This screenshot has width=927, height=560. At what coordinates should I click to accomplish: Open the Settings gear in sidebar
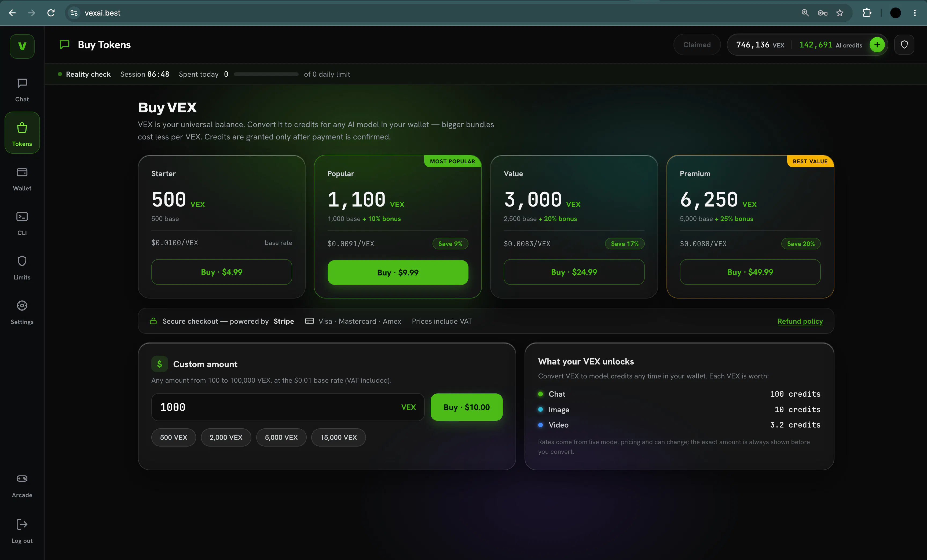[x=22, y=312]
